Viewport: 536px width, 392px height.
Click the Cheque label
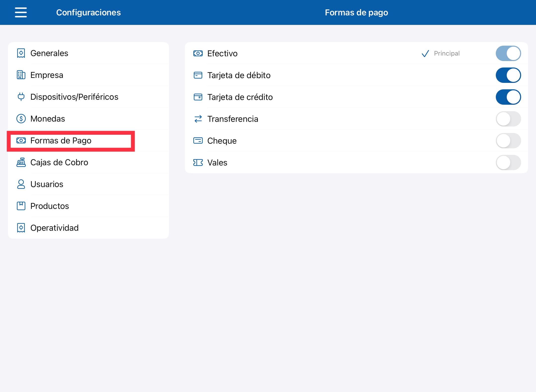click(x=222, y=141)
